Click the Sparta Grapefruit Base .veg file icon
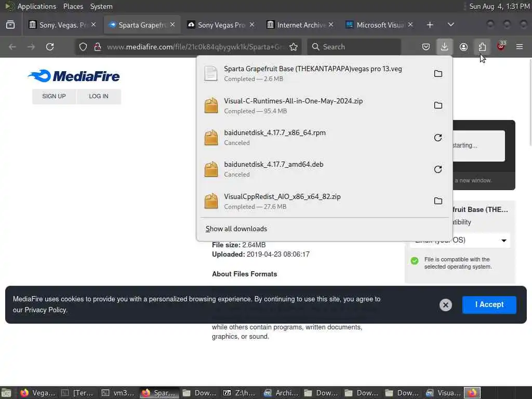The height and width of the screenshot is (399, 532). pos(211,74)
